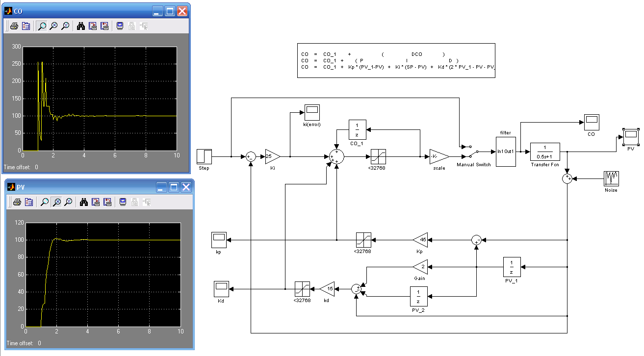Click the CO equation annotation text box
This screenshot has height=356, width=644.
click(x=396, y=60)
